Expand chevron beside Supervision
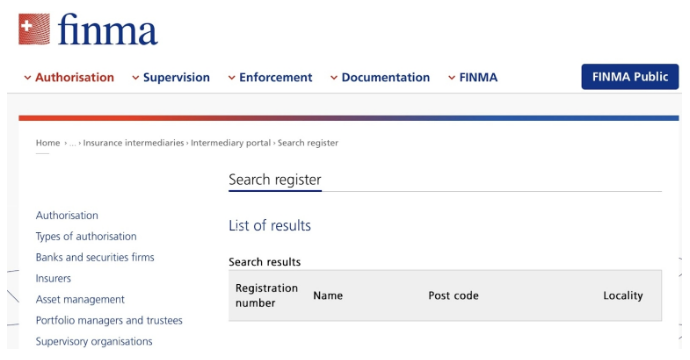Screen dimensions: 690x360 coord(136,78)
